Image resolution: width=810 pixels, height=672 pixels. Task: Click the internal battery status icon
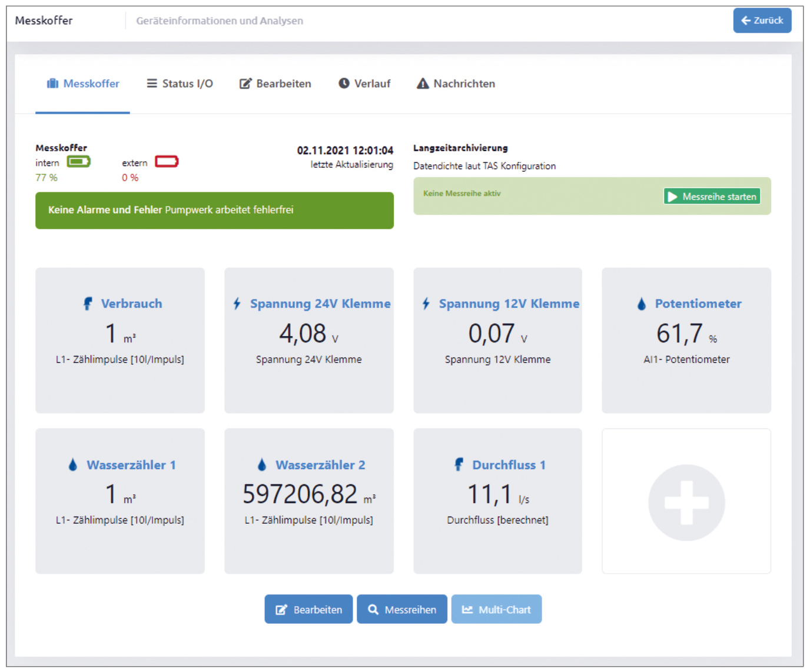[78, 162]
